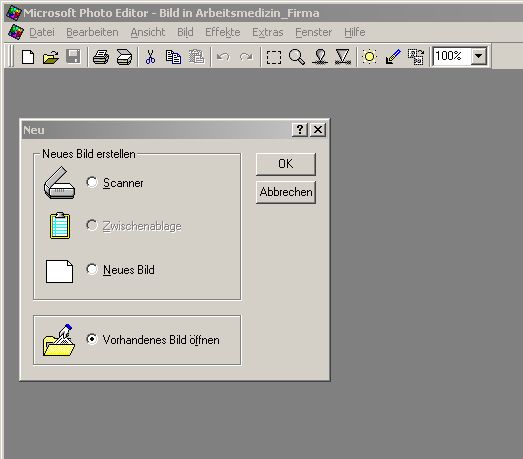Image resolution: width=523 pixels, height=459 pixels.
Task: Open the Bild menu
Action: (x=185, y=32)
